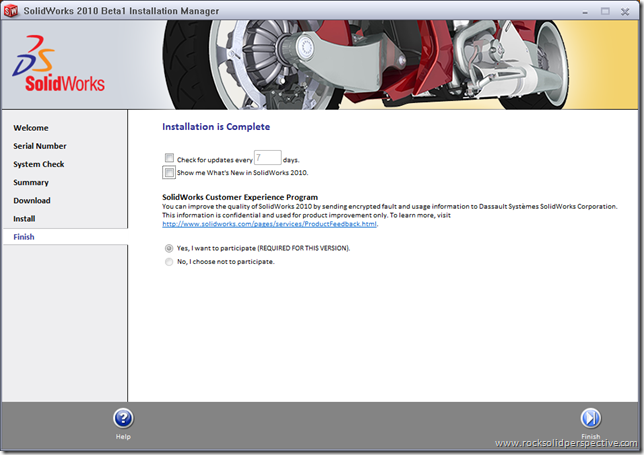Click the blue Help question mark icon
644x455 pixels.
[123, 418]
